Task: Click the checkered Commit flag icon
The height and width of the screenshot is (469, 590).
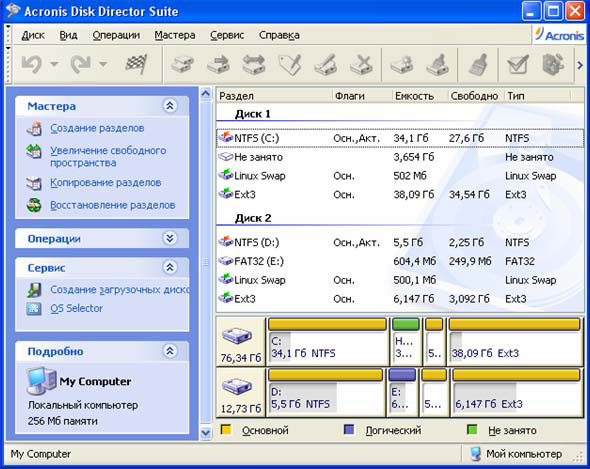Action: click(136, 64)
